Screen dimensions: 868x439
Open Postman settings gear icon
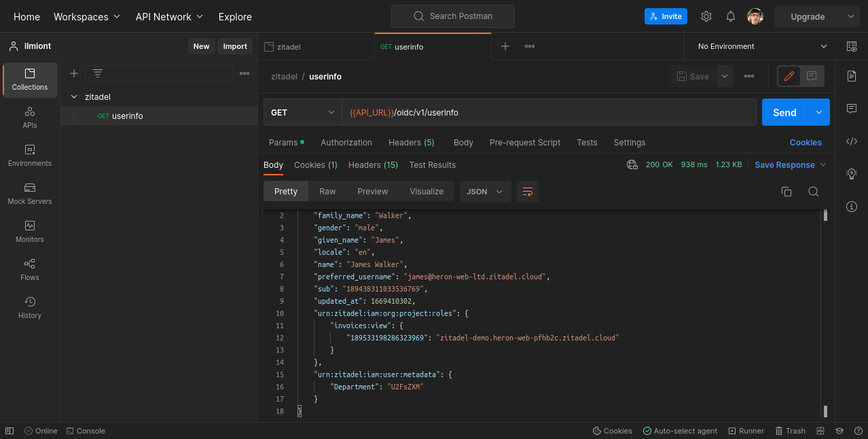706,16
